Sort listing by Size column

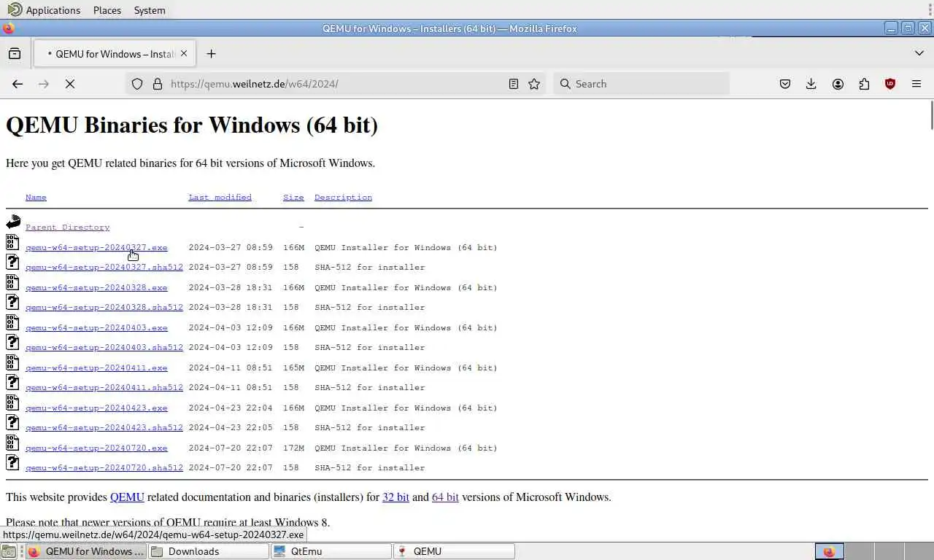pyautogui.click(x=293, y=197)
